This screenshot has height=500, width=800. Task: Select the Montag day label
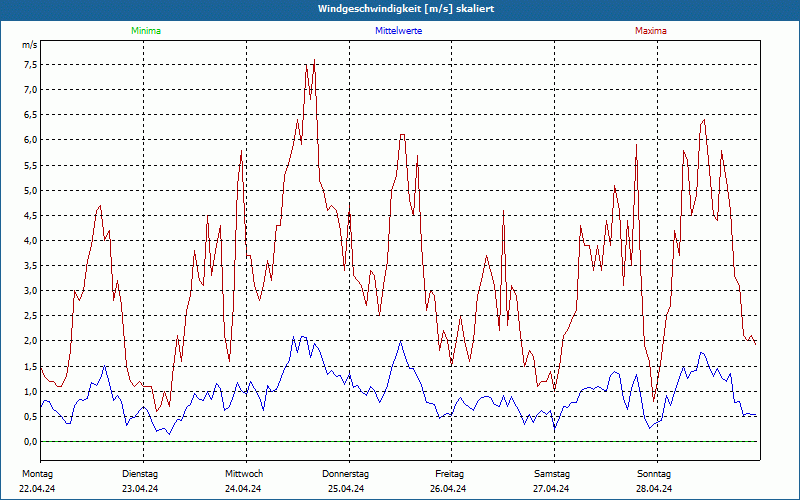(x=37, y=474)
